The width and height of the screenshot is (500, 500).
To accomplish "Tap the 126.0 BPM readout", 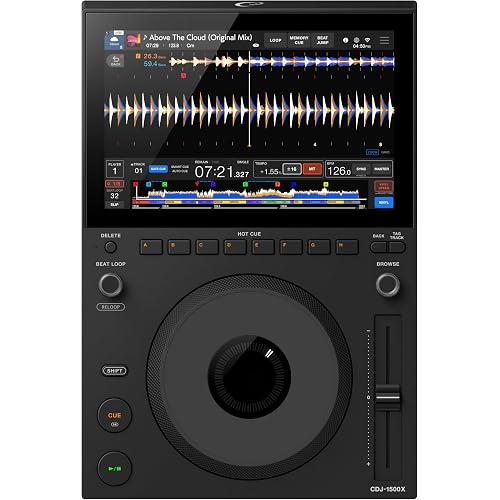I will pyautogui.click(x=339, y=171).
